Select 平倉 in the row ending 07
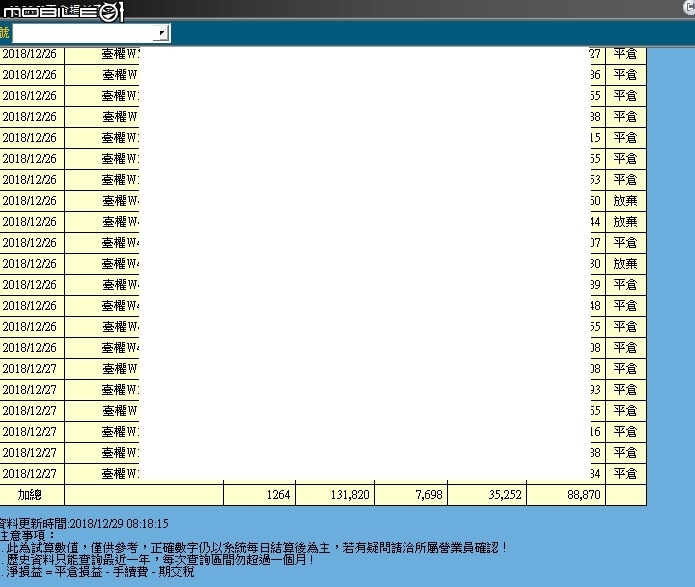The width and height of the screenshot is (695, 587). [625, 243]
